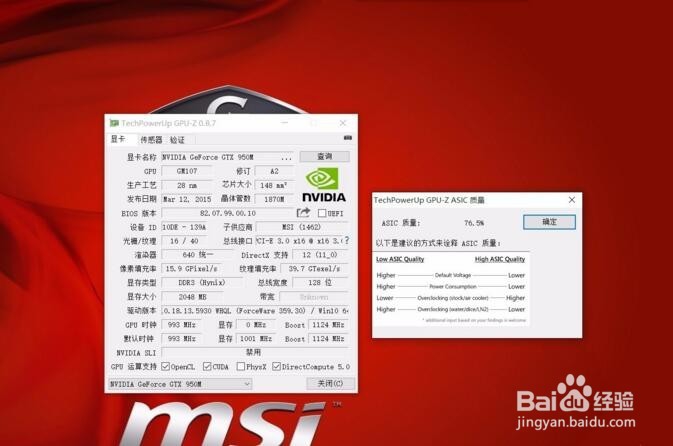Click the bus width 128 位 field
This screenshot has width=673, height=446.
(x=320, y=283)
